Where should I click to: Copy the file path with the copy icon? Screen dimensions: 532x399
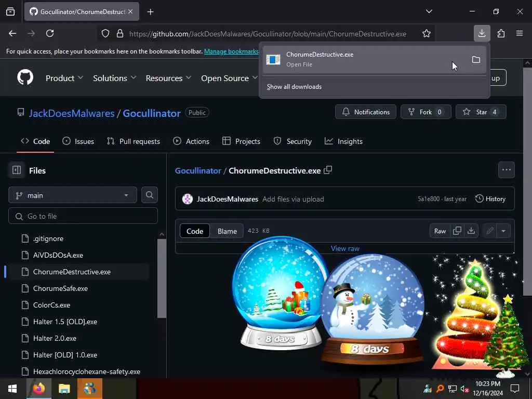coord(328,170)
